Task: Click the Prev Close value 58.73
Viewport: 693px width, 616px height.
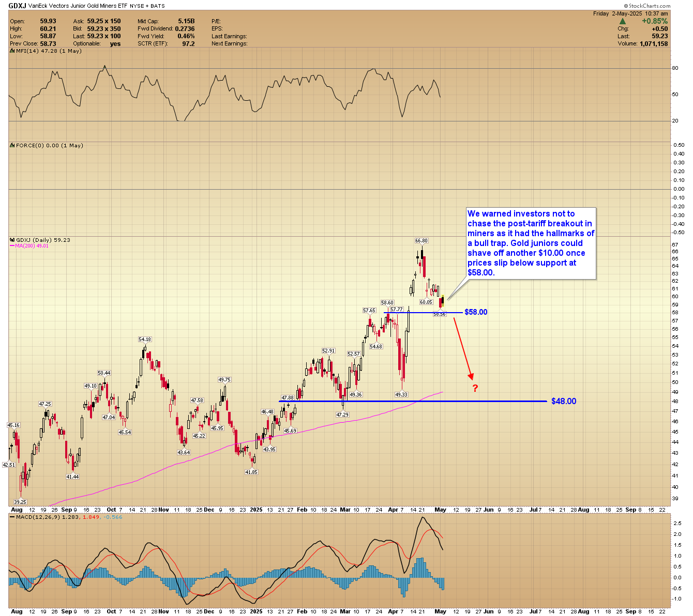Action: pos(48,44)
